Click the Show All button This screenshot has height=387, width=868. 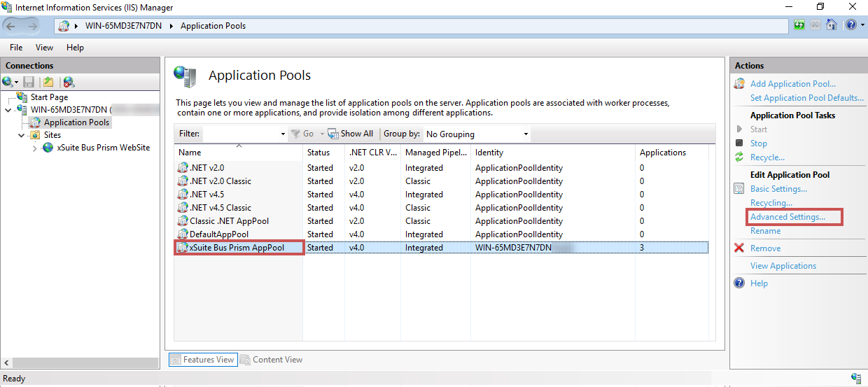click(x=351, y=134)
